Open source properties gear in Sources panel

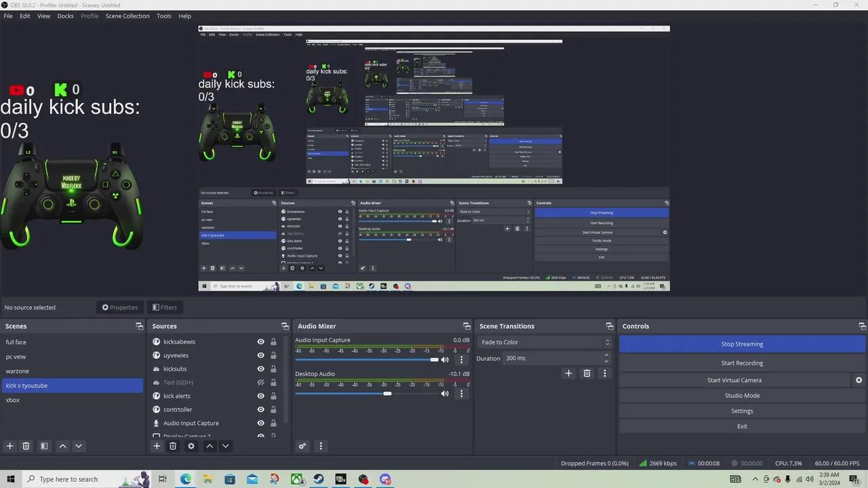[x=191, y=446]
